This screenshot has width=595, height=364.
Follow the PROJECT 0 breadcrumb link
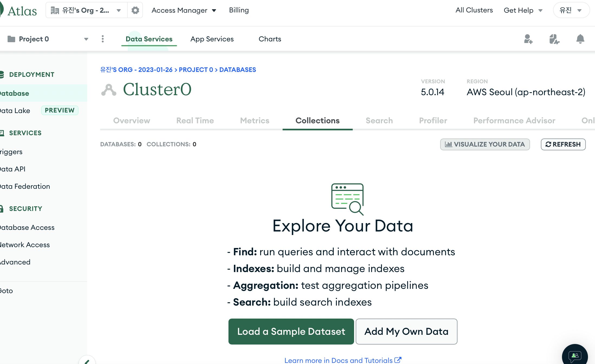tap(196, 70)
